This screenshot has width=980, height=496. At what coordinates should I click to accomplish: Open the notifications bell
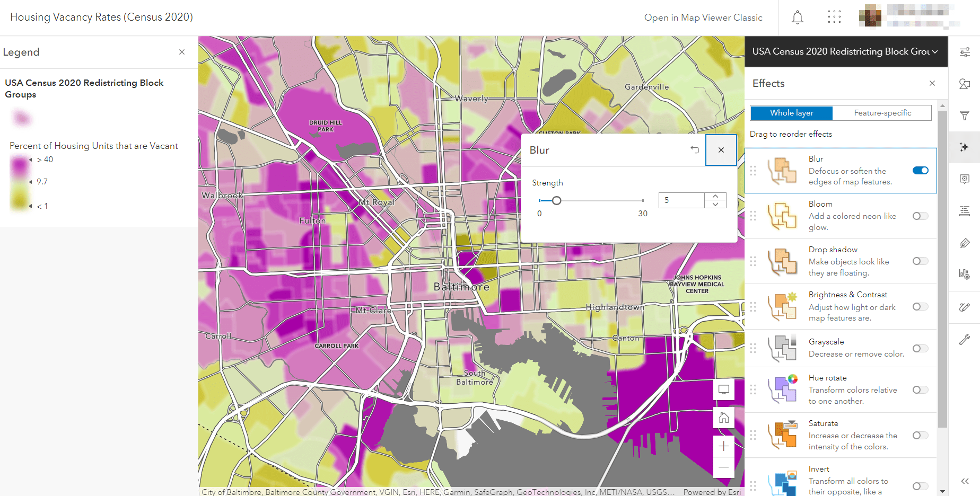click(797, 17)
